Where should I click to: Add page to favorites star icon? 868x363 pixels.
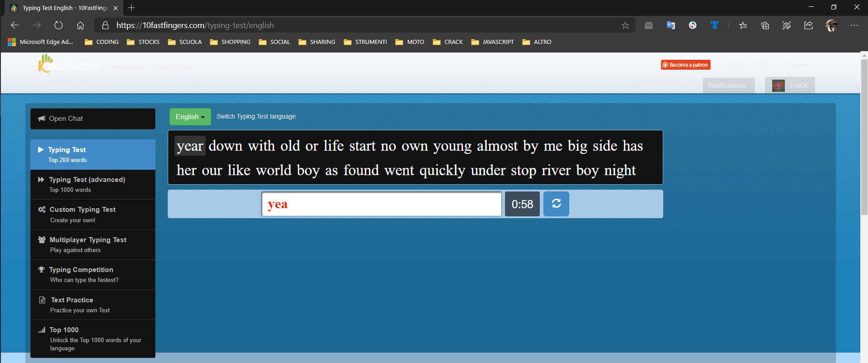pyautogui.click(x=625, y=25)
